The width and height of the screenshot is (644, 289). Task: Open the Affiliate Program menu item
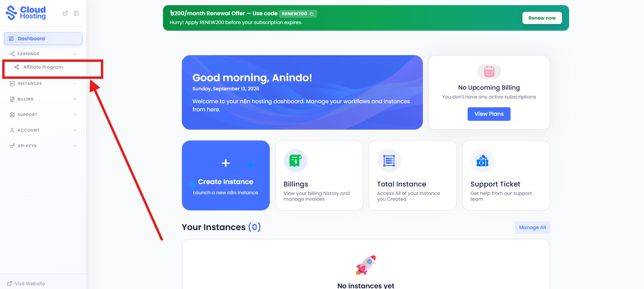point(43,67)
